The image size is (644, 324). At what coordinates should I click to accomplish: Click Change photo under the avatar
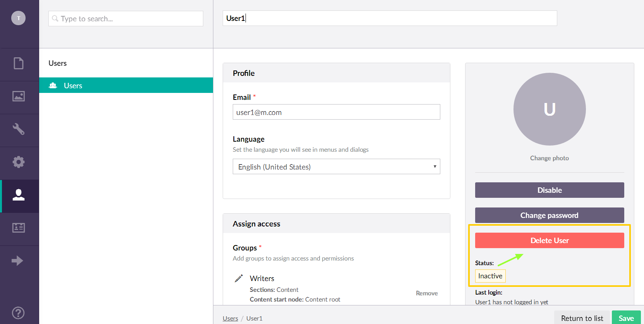coord(549,158)
